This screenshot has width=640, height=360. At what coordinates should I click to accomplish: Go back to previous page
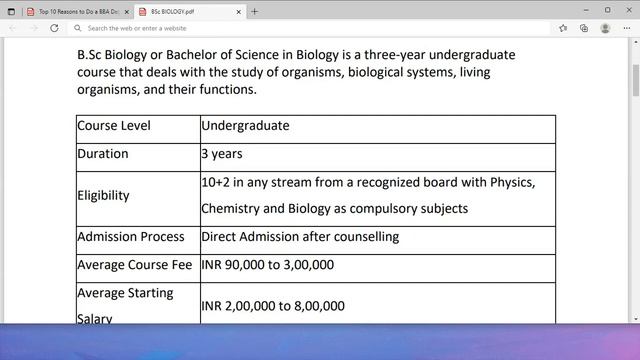(x=12, y=28)
